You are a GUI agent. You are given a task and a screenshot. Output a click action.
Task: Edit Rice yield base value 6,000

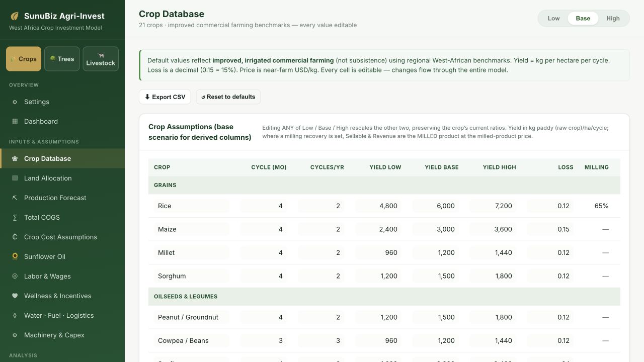point(436,206)
